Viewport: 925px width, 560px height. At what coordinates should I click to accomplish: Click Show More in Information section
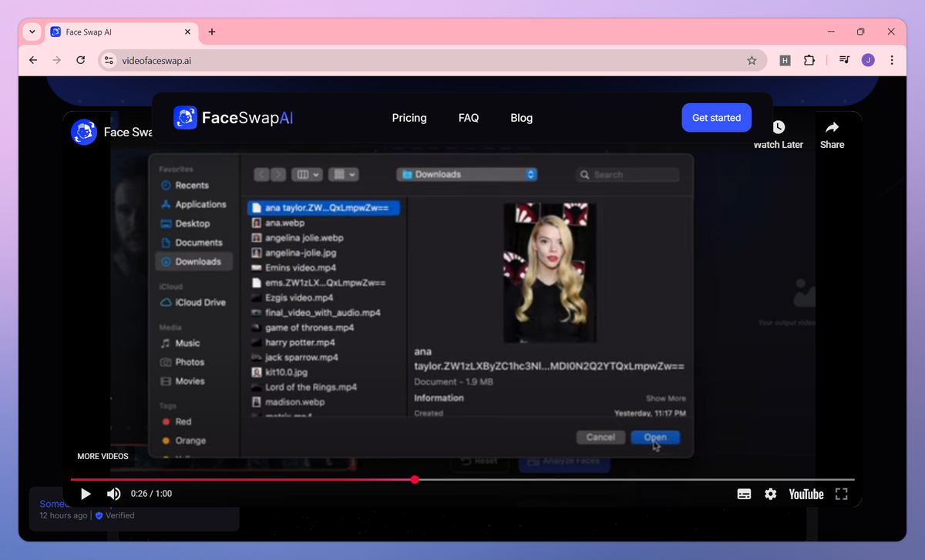pos(665,398)
